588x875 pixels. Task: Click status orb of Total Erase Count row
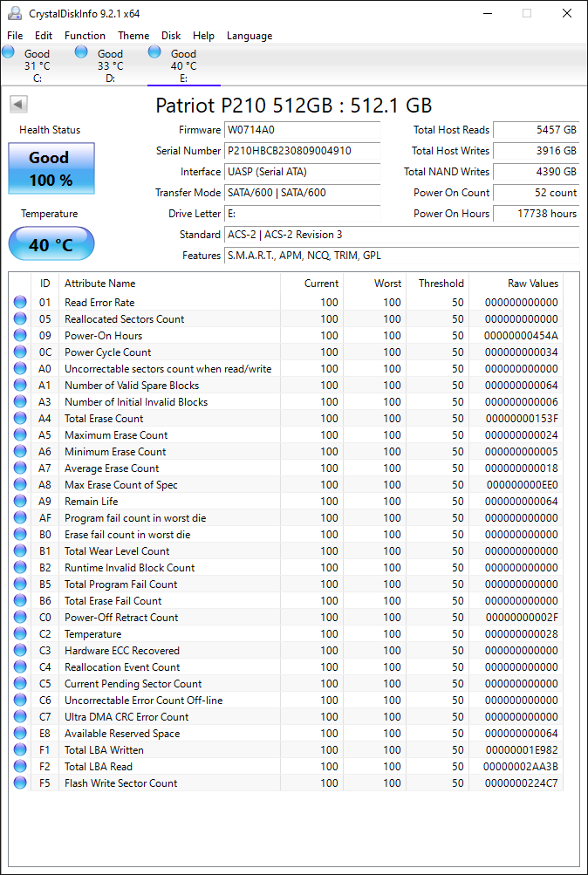click(20, 419)
